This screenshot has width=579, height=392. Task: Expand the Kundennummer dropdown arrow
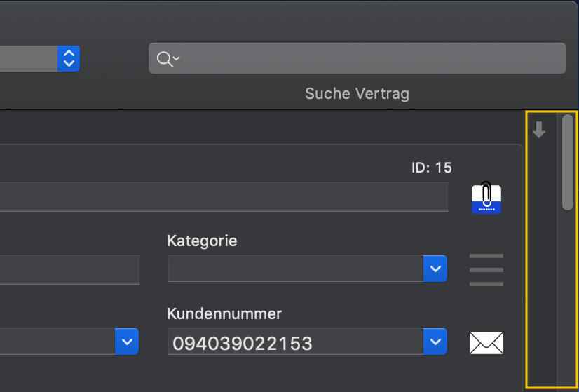pos(435,342)
